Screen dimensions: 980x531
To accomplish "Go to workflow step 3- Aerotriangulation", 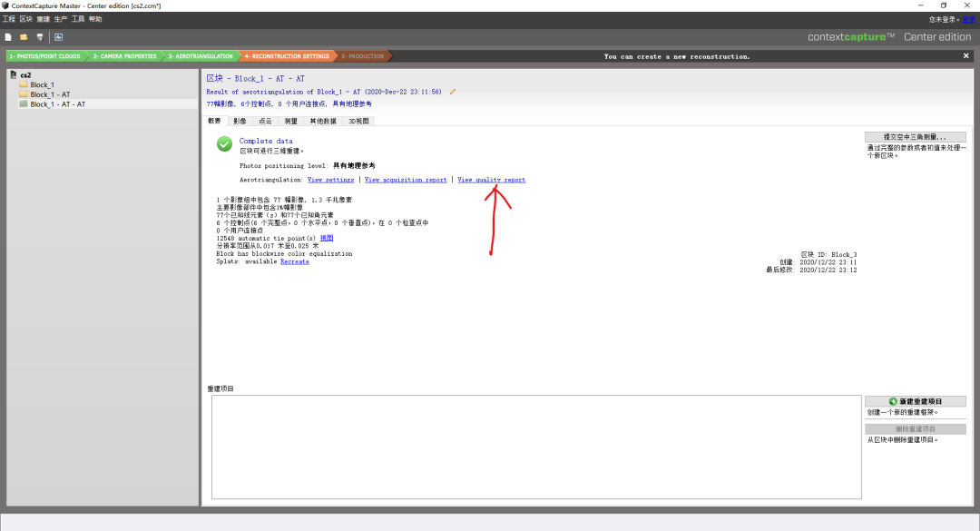I will click(x=200, y=56).
